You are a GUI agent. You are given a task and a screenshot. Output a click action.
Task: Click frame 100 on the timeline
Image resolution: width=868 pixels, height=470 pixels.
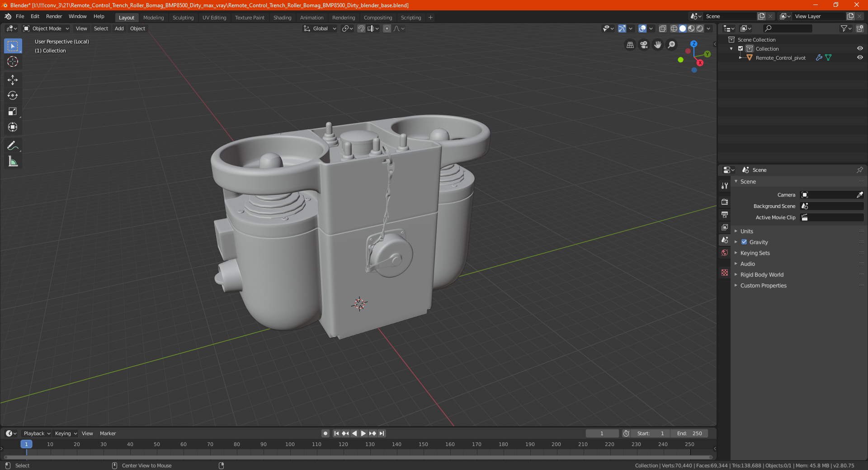pos(290,445)
